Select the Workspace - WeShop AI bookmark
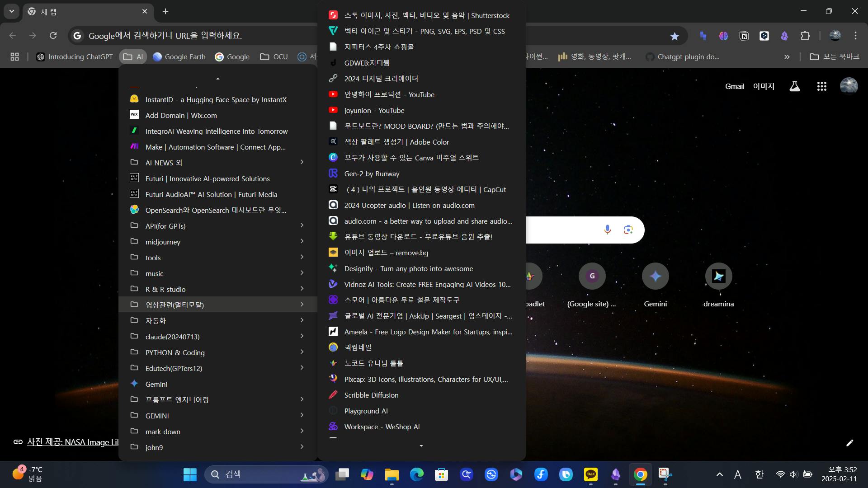Image resolution: width=868 pixels, height=488 pixels. (421, 427)
